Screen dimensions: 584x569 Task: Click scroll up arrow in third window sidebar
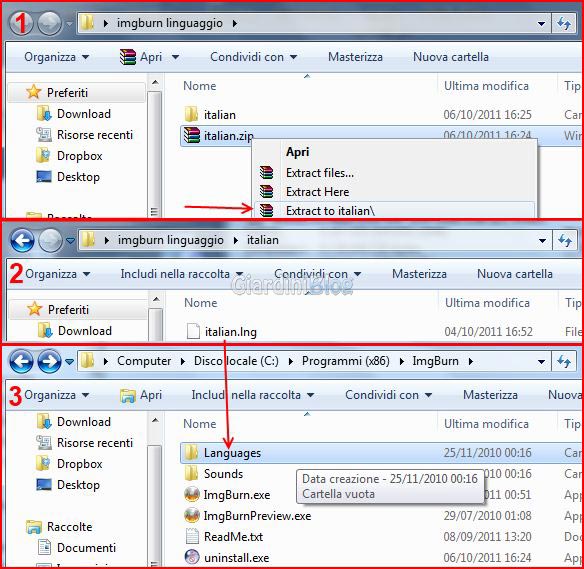click(155, 420)
